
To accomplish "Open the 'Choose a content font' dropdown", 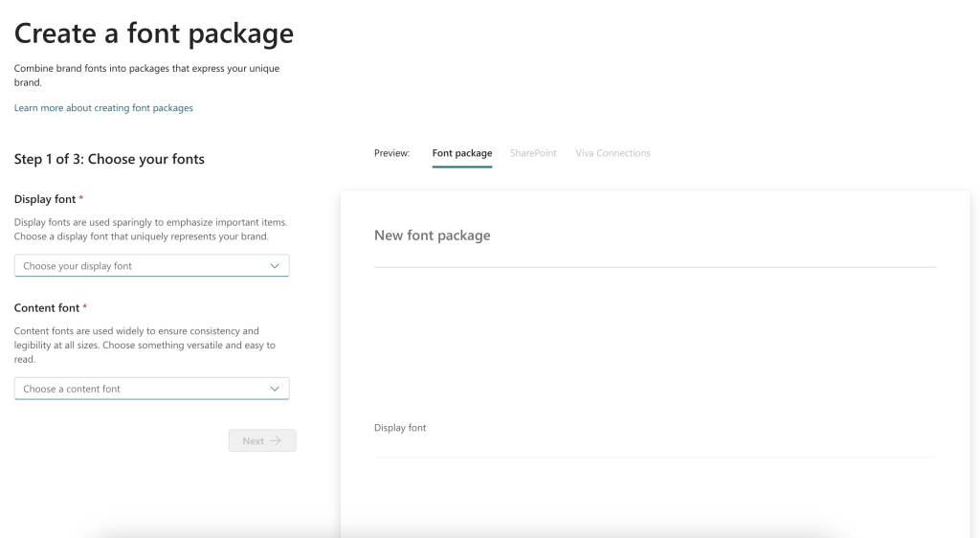I will point(144,389).
